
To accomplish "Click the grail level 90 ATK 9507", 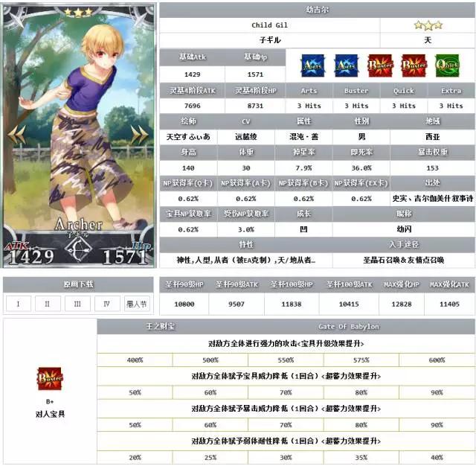I will (x=237, y=304).
